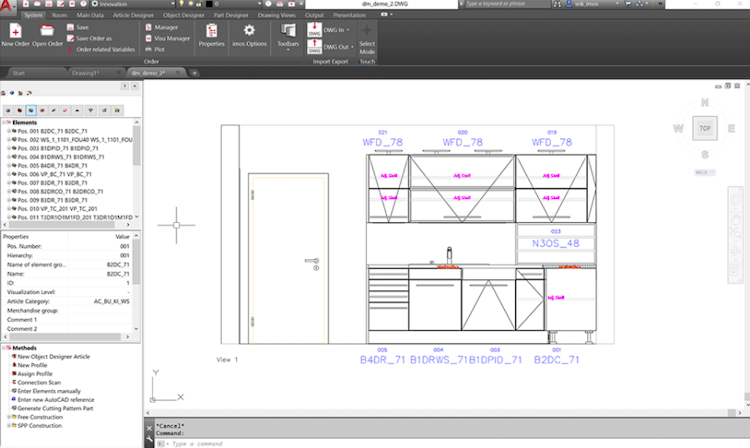Viewport: 750px width, 448px height.
Task: Toggle Select Mode in Touch panel
Action: [x=367, y=39]
